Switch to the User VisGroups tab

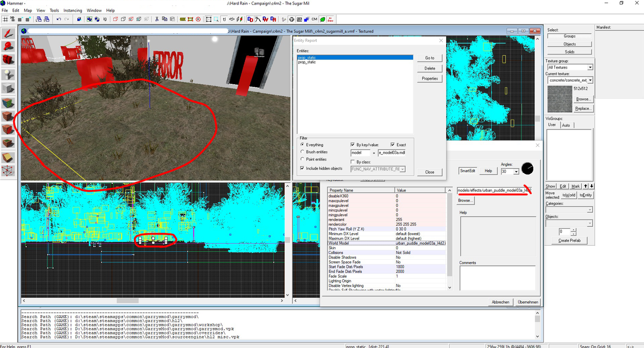552,125
